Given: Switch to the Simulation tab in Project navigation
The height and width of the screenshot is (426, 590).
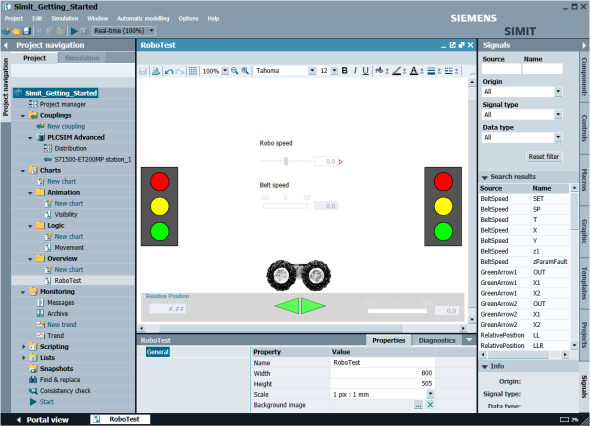Looking at the screenshot, I should [82, 58].
